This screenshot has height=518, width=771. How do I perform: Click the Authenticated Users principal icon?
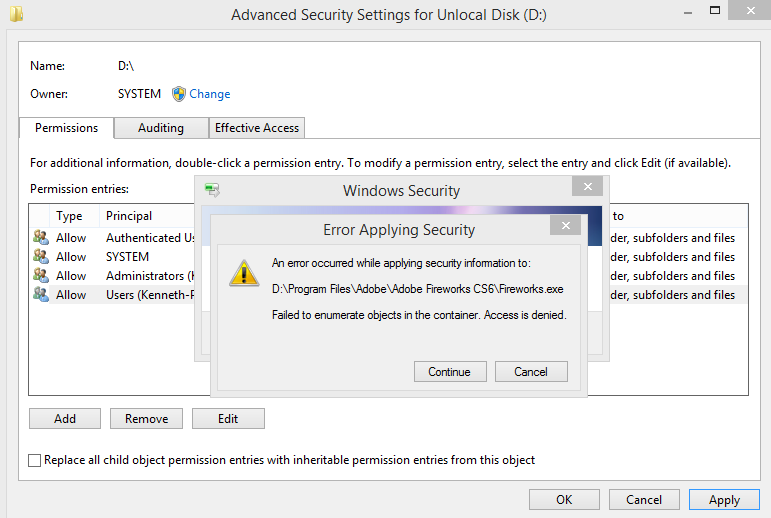[x=41, y=238]
